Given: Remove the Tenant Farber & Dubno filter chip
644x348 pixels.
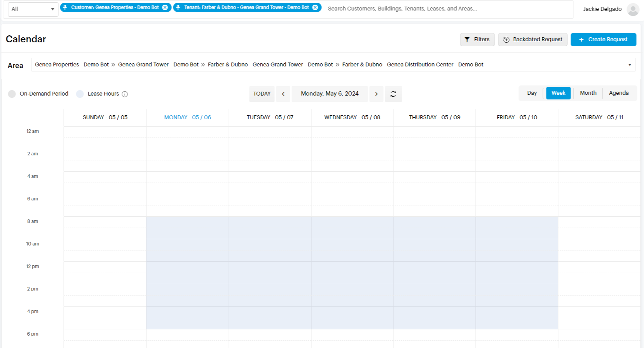Looking at the screenshot, I should (315, 7).
